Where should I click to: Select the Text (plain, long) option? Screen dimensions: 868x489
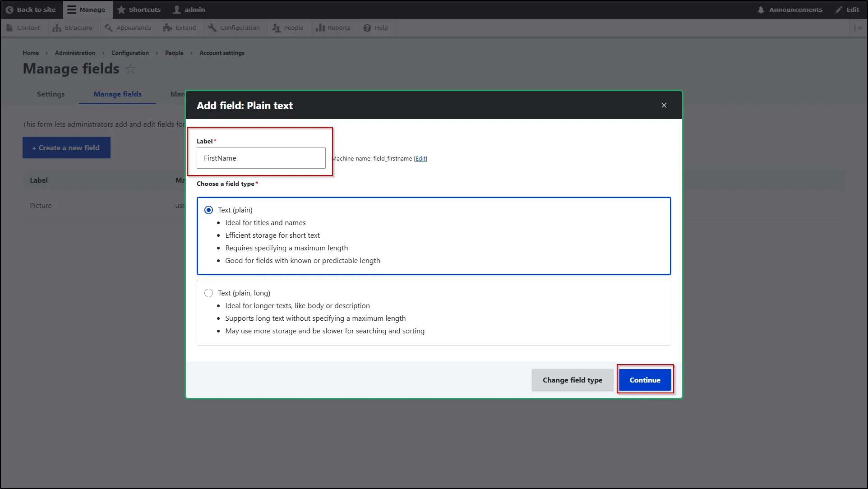click(x=208, y=293)
